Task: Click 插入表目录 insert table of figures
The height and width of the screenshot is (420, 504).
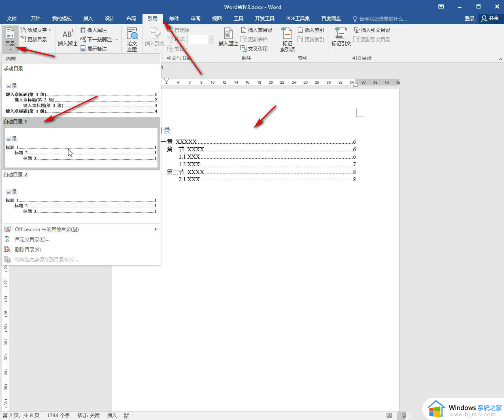Action: [257, 30]
